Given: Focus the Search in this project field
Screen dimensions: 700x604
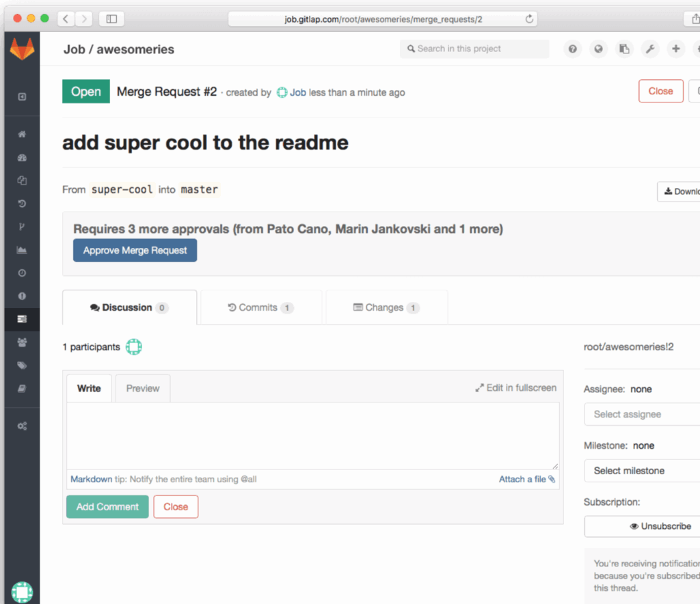Looking at the screenshot, I should pyautogui.click(x=474, y=49).
